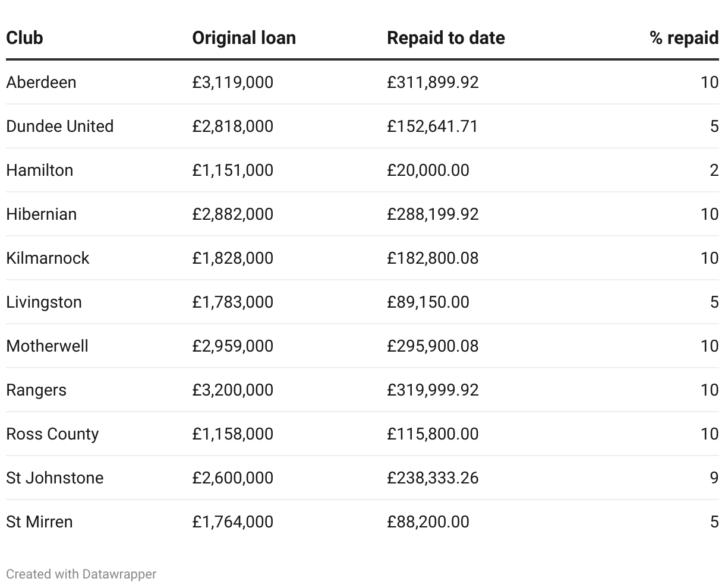Select St Johnstone's 9 percent repaid
The width and height of the screenshot is (725, 588).
click(x=714, y=478)
